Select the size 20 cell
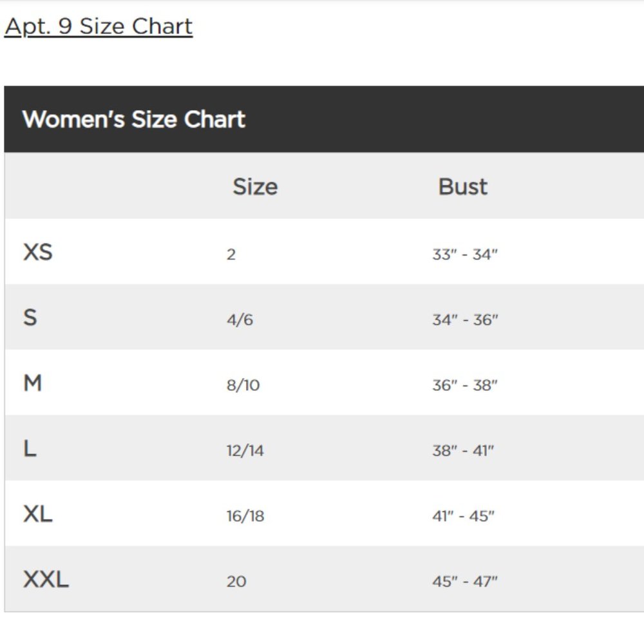The height and width of the screenshot is (644, 644). (236, 582)
